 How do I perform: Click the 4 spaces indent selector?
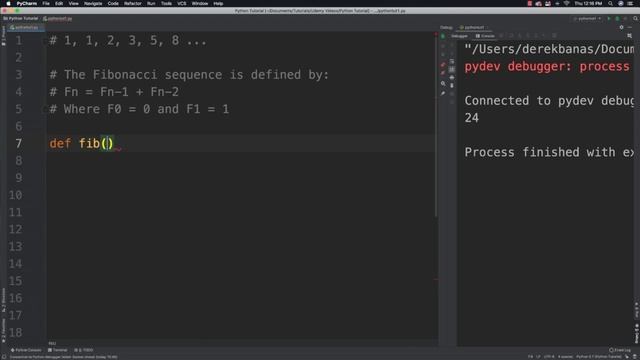click(x=565, y=357)
